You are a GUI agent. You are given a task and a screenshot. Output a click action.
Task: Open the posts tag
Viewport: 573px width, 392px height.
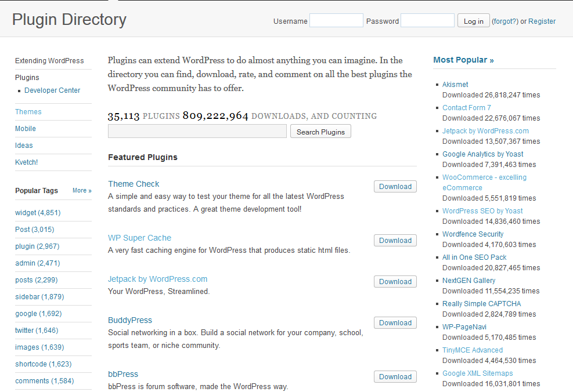coord(36,280)
